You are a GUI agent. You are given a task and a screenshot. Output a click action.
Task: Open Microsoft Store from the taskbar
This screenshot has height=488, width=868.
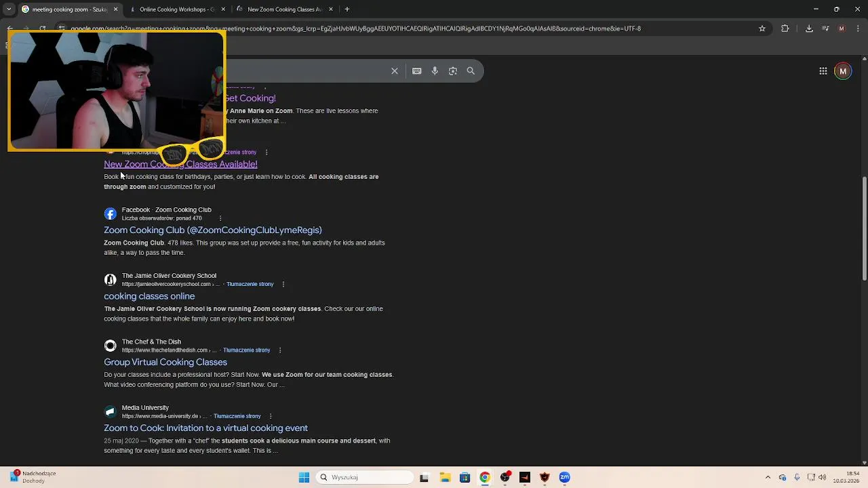pyautogui.click(x=465, y=477)
